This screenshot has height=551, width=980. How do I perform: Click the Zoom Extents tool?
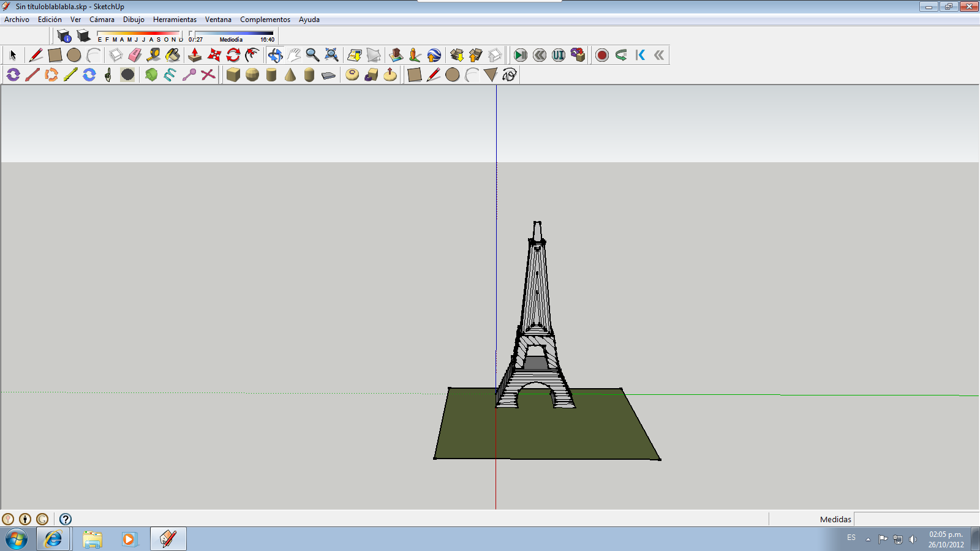coord(331,55)
